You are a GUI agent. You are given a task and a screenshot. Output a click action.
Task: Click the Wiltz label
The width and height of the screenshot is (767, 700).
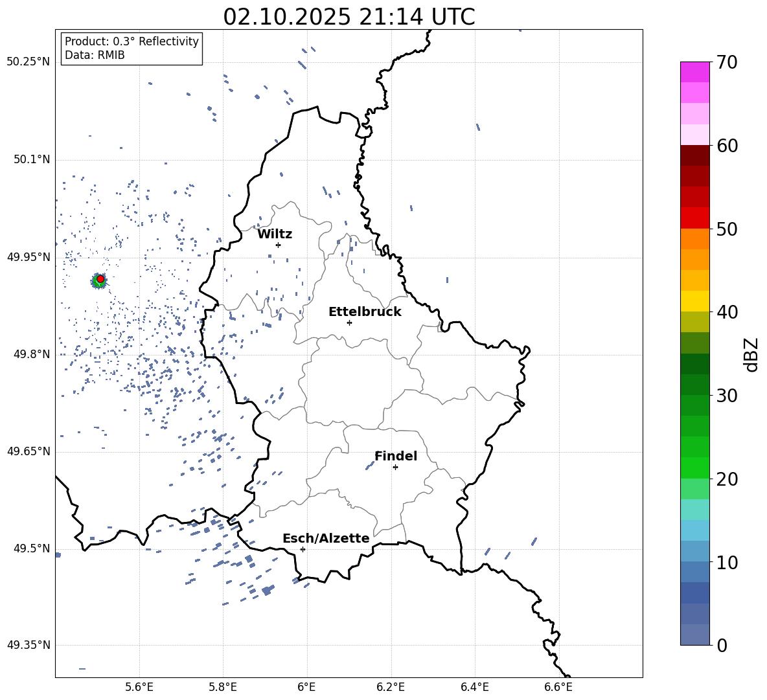[275, 234]
